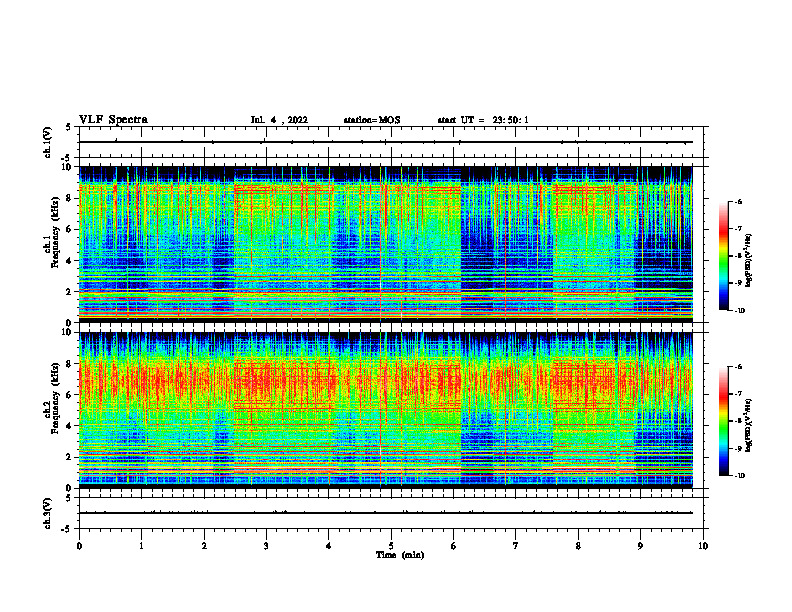792x612 pixels.
Task: Click the 'VLF Spectra' title text
Action: point(113,120)
